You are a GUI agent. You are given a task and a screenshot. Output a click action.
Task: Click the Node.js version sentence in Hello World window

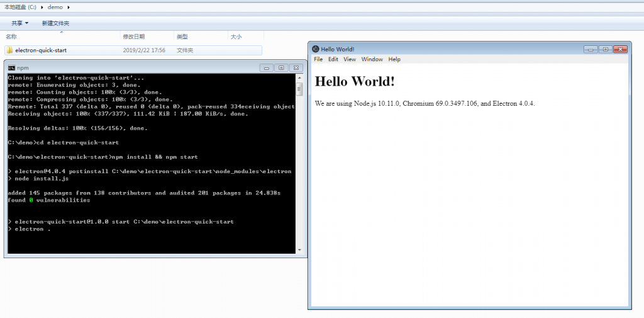click(425, 103)
